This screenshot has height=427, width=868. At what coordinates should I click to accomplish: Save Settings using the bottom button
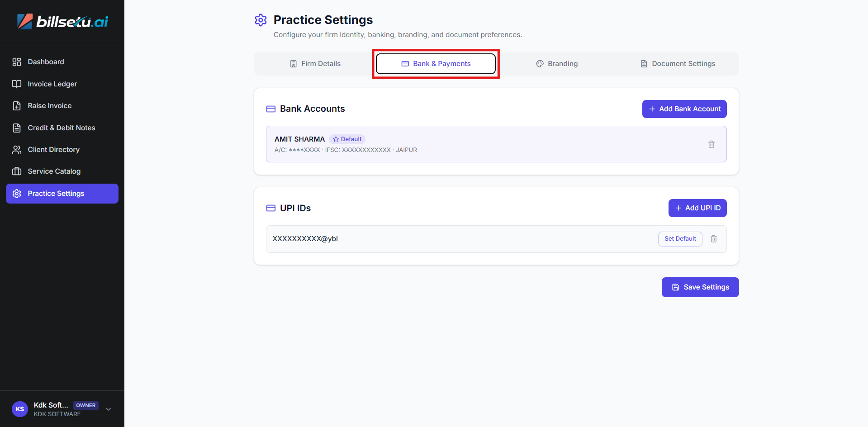[700, 287]
